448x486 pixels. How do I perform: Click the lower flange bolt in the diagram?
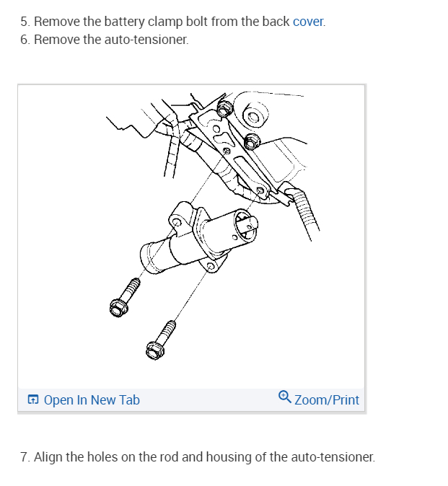160,340
